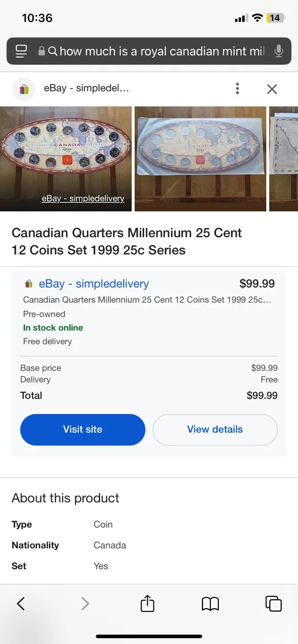Go back using the back arrow
Screen dimensions: 298x644
tap(21, 603)
